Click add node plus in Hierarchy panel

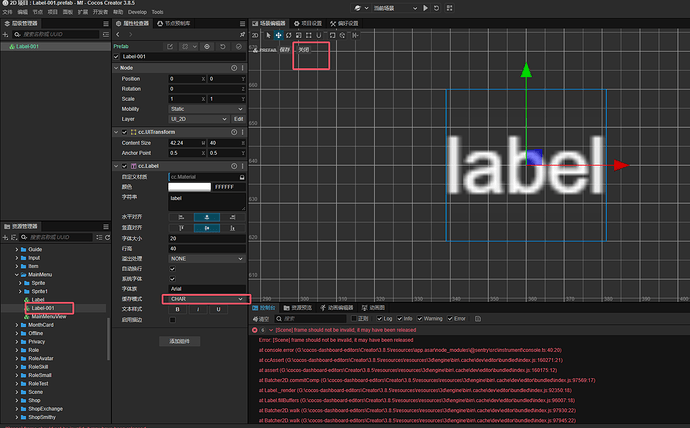tap(5, 34)
